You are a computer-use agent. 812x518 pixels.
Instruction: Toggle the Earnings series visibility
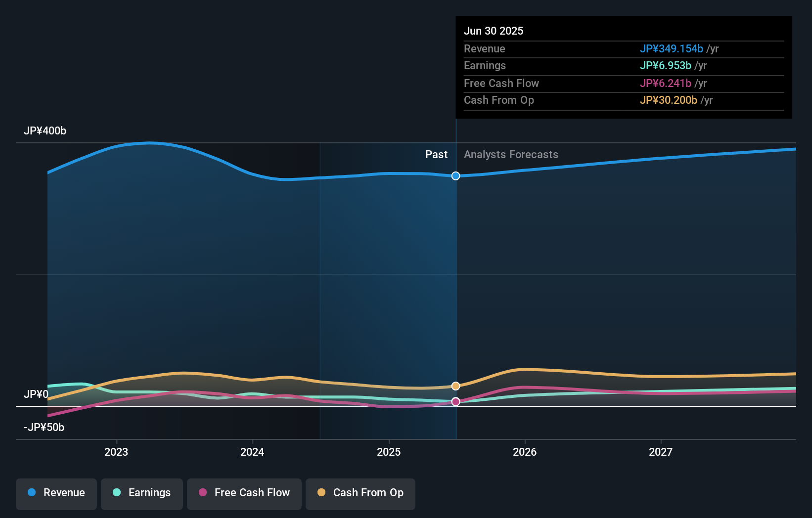pos(142,493)
